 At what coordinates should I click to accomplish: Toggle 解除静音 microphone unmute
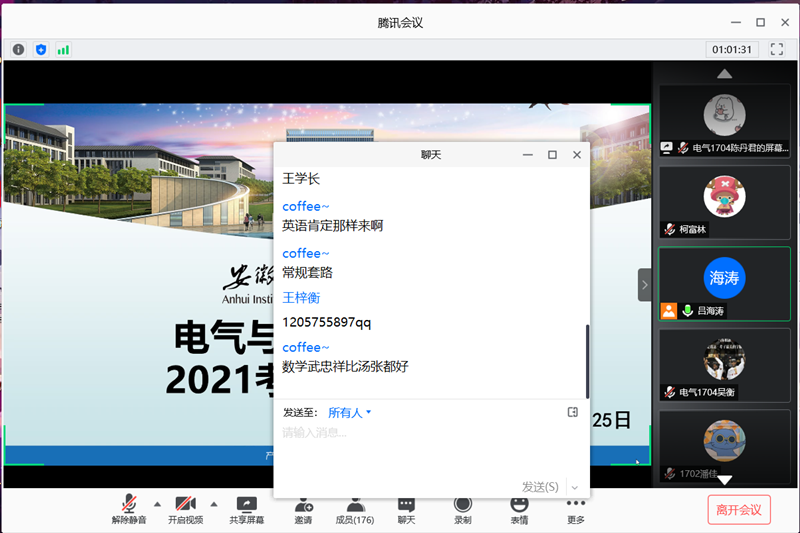(128, 510)
